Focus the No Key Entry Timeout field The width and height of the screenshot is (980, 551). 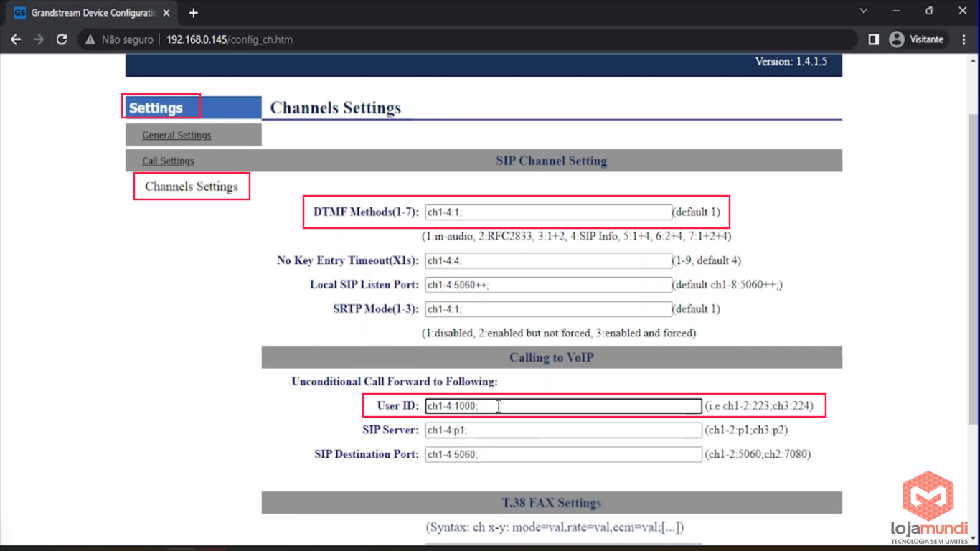pos(548,260)
